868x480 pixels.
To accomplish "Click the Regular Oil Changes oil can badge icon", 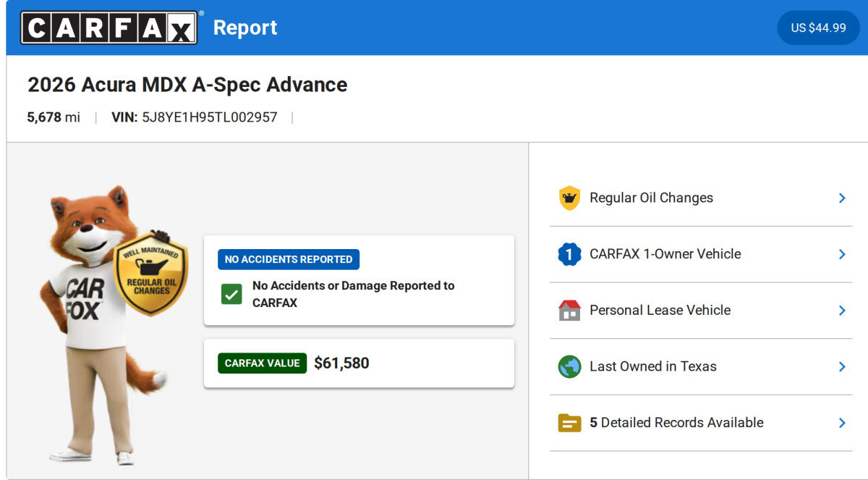I will pyautogui.click(x=569, y=197).
